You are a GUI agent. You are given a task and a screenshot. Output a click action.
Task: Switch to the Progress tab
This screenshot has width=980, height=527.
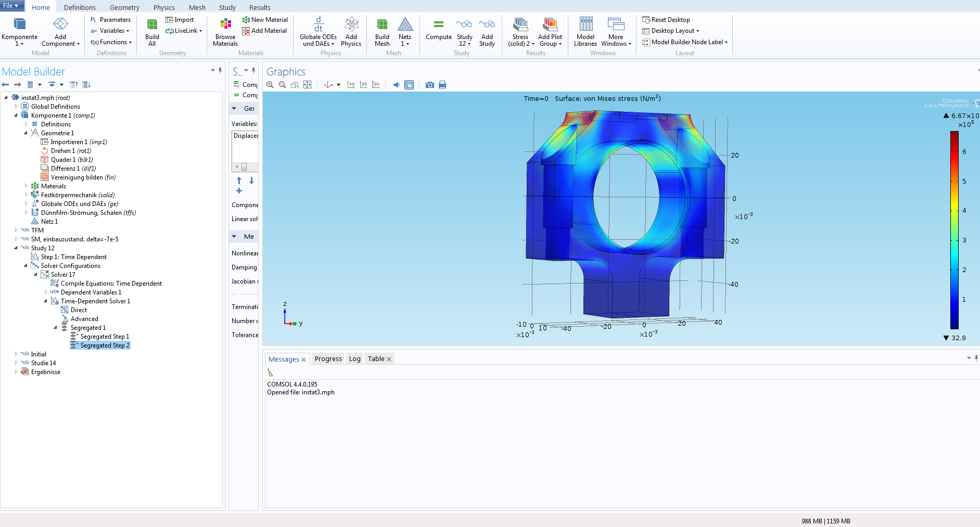328,359
